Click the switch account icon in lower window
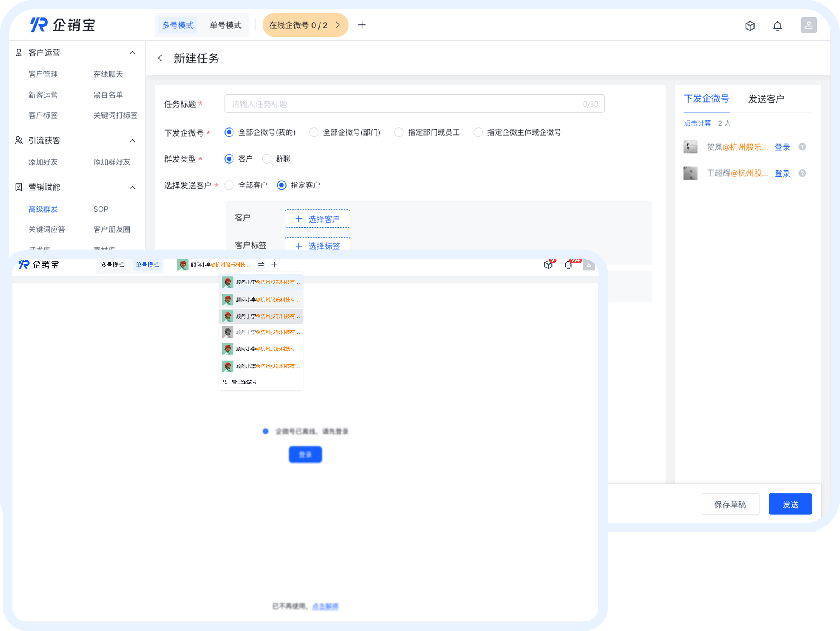This screenshot has width=840, height=631. 261,265
